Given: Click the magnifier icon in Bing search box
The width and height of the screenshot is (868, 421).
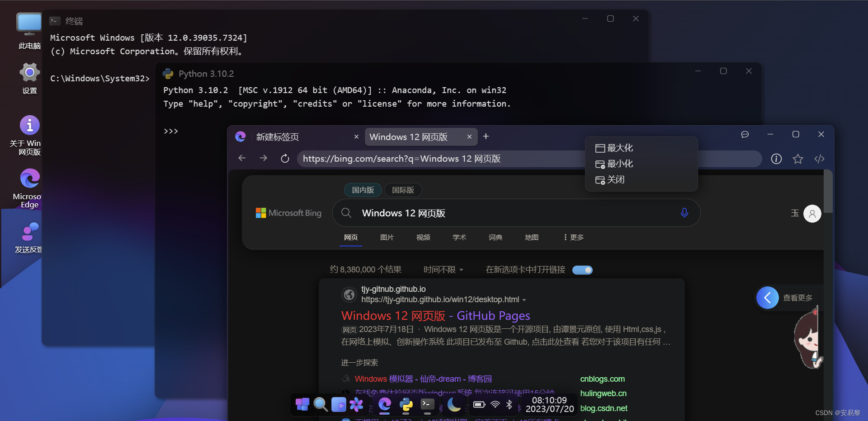Looking at the screenshot, I should 346,213.
